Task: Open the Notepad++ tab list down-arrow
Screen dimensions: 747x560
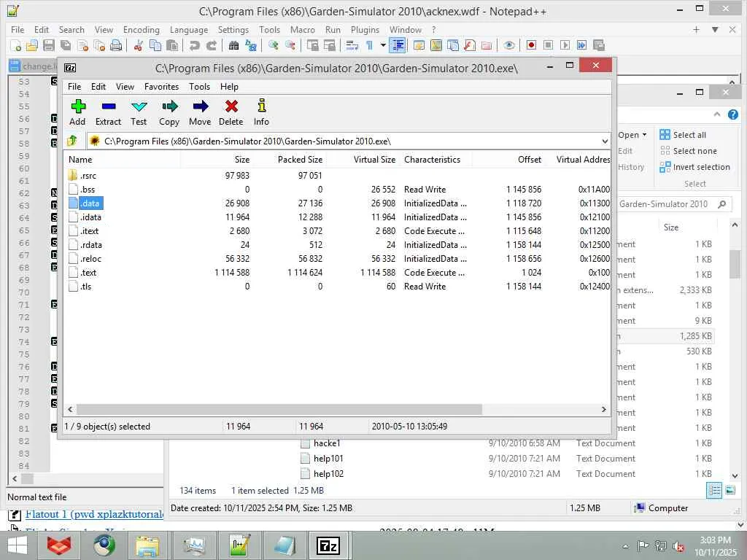Action: point(715,29)
